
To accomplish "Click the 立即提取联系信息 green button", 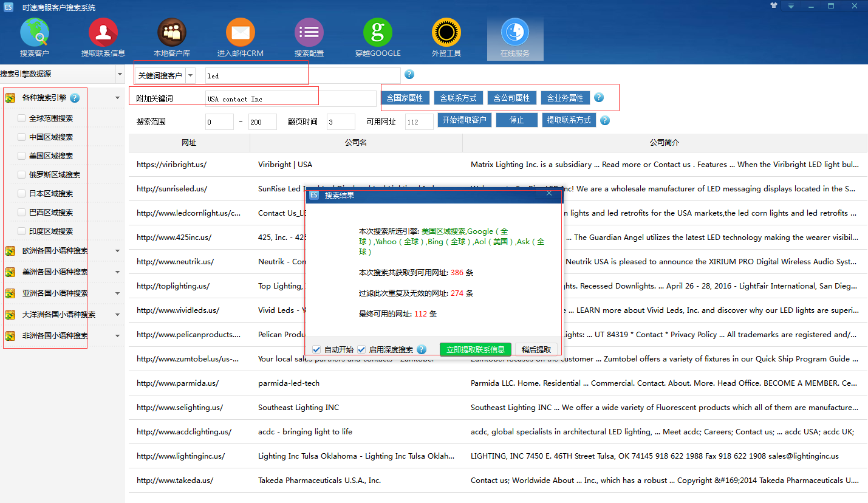I will coord(476,350).
